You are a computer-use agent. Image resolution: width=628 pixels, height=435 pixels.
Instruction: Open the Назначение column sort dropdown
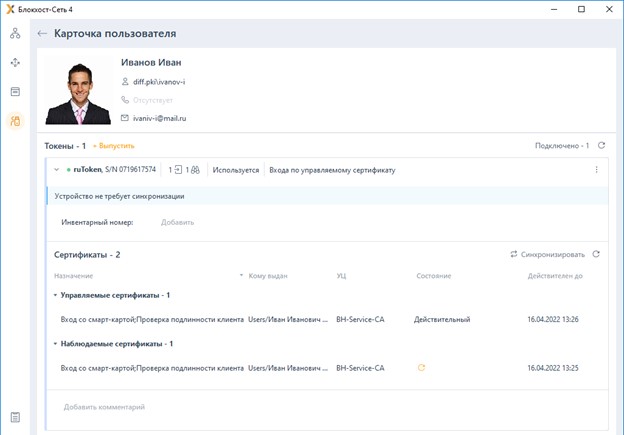(x=240, y=275)
